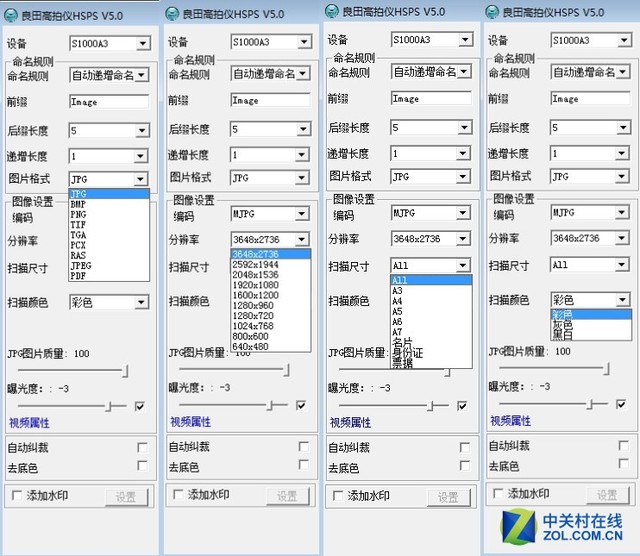
Task: Enable 添加水印 in the fourth window
Action: tap(498, 493)
